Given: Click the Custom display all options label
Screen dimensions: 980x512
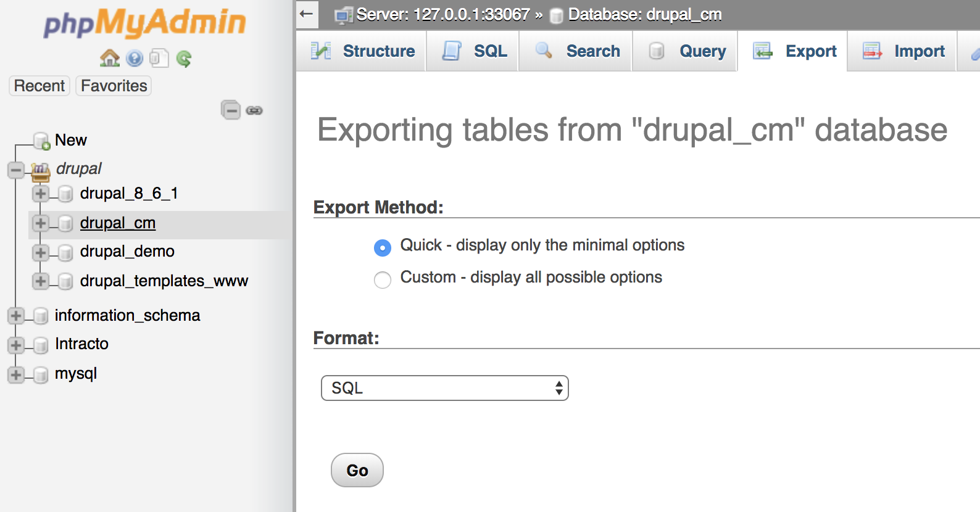Looking at the screenshot, I should point(531,278).
